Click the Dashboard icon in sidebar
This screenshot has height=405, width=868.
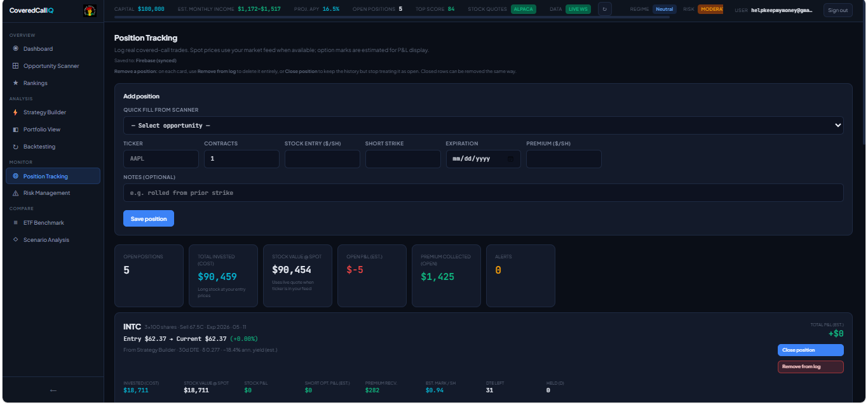pos(16,49)
